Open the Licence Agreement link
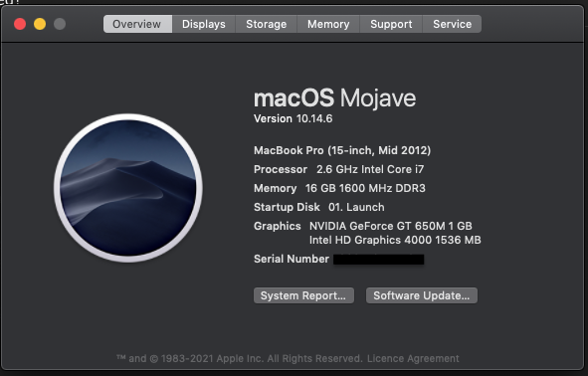 (x=413, y=358)
